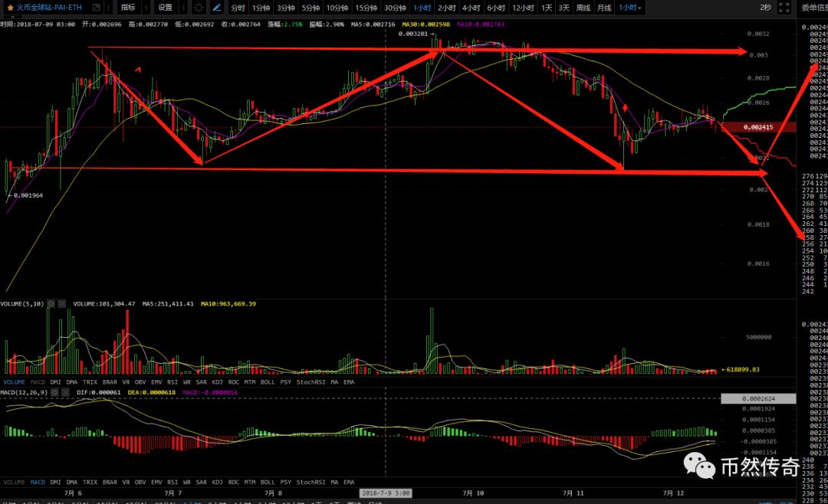This screenshot has height=504, width=828.
Task: Click the 0.002415 current price tag
Action: [x=758, y=127]
